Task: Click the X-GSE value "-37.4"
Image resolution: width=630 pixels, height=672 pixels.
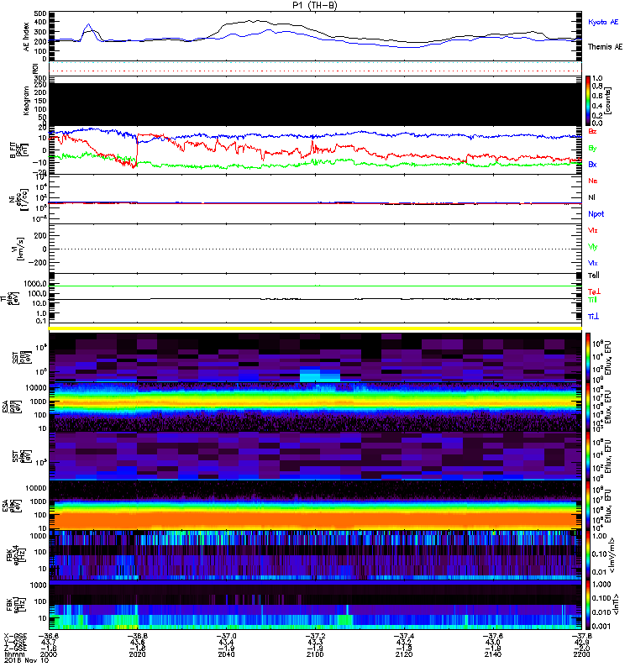Action: click(404, 637)
